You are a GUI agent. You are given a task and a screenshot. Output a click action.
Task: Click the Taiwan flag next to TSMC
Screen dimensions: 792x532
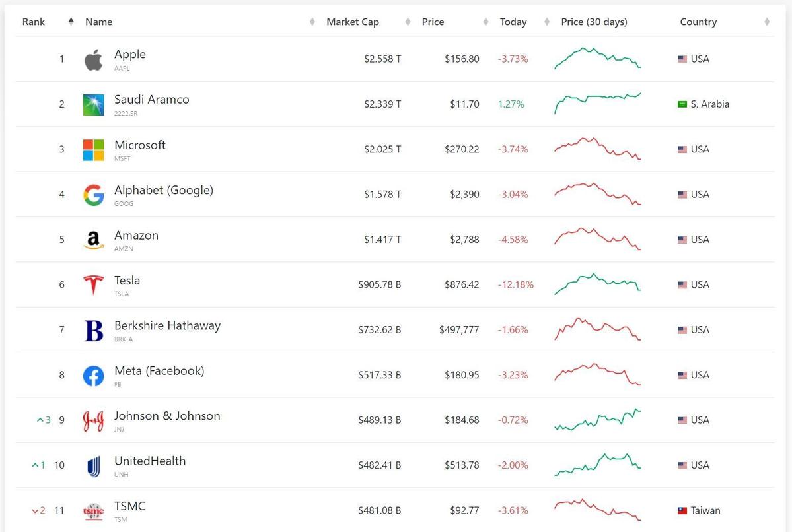[682, 511]
